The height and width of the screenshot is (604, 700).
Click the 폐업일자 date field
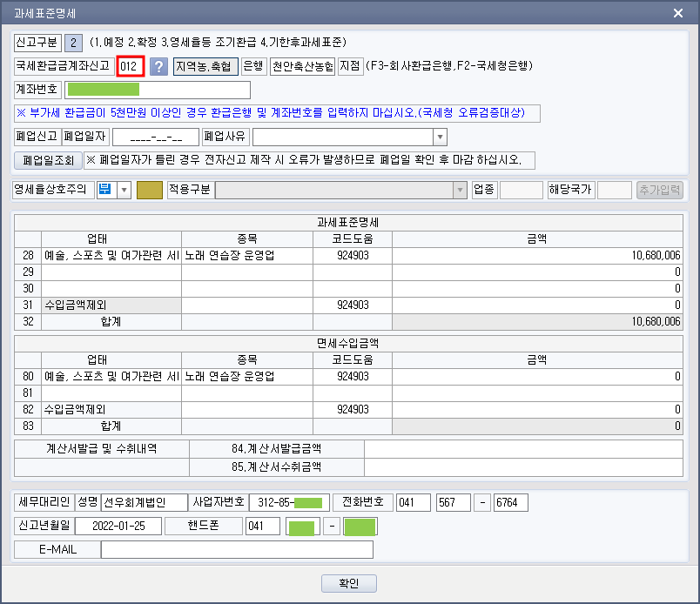[156, 137]
